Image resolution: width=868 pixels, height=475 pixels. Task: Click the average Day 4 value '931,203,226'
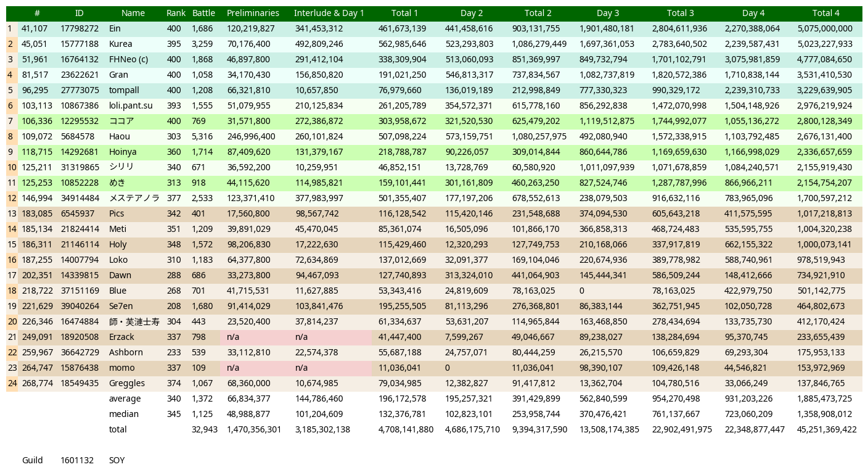(x=748, y=399)
